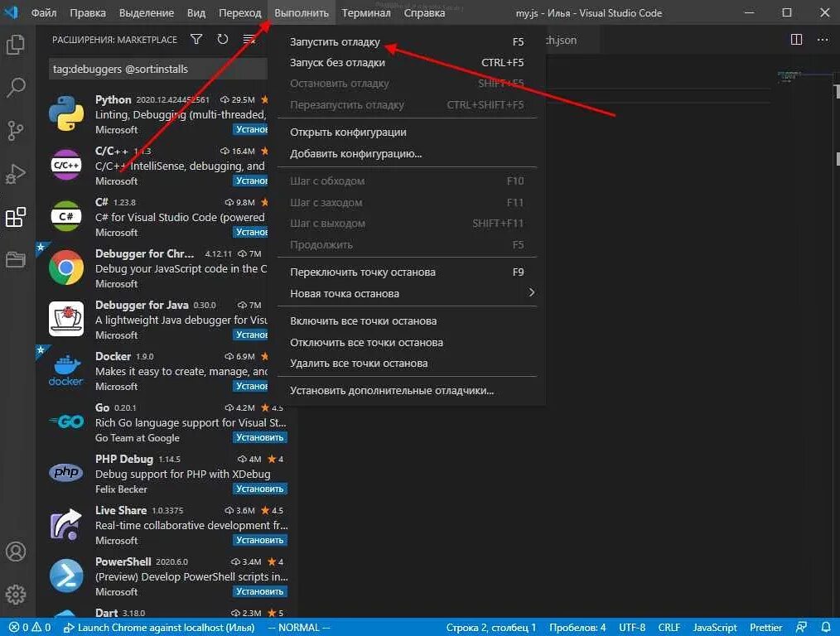The image size is (840, 636).
Task: Open the Docker extension whale icon
Action: (x=66, y=370)
